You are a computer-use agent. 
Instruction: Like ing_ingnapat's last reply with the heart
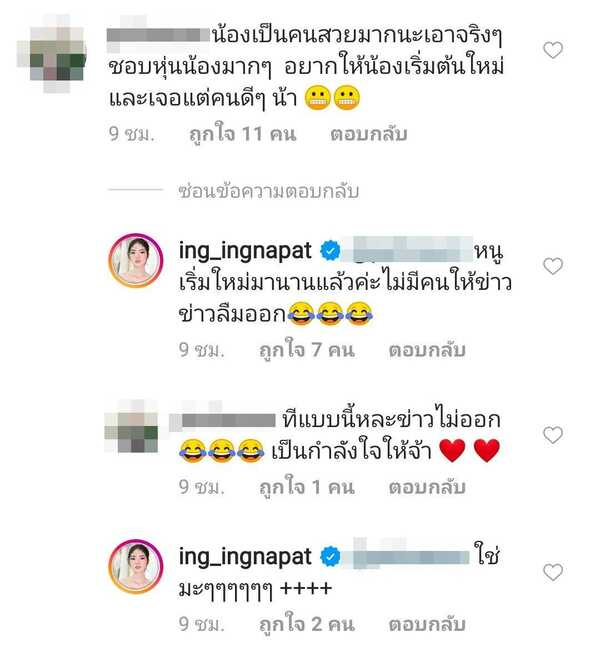pos(553,572)
